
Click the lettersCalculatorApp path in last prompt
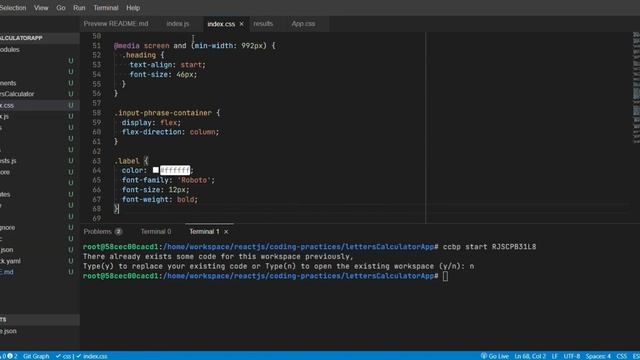(389, 276)
